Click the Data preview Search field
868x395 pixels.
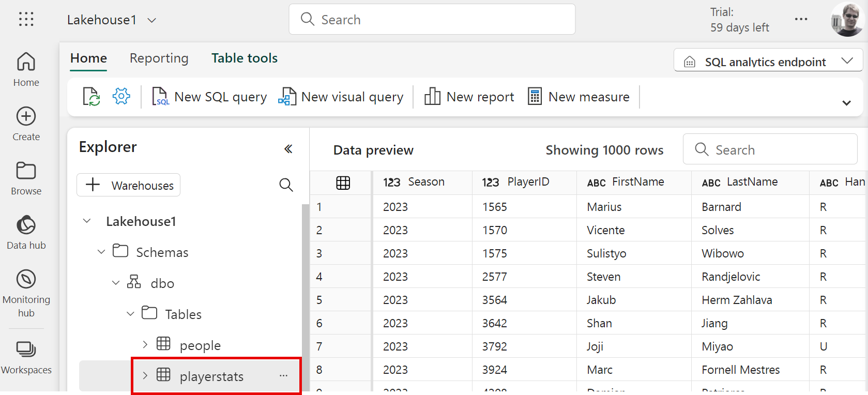(x=770, y=149)
